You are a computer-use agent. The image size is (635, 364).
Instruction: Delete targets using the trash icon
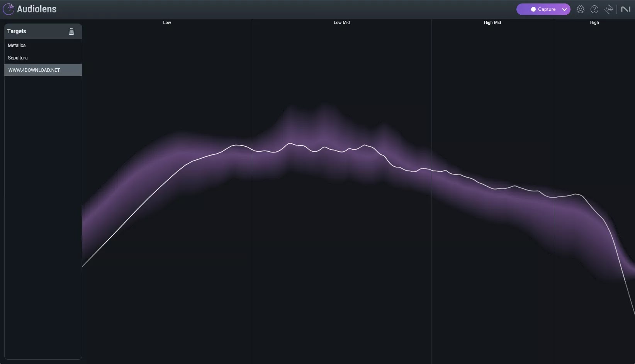tap(71, 31)
